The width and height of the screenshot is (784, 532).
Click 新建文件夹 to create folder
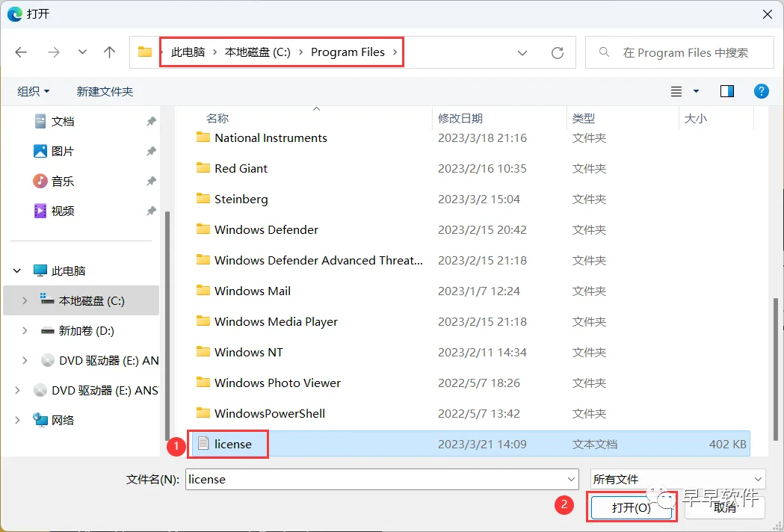point(105,91)
